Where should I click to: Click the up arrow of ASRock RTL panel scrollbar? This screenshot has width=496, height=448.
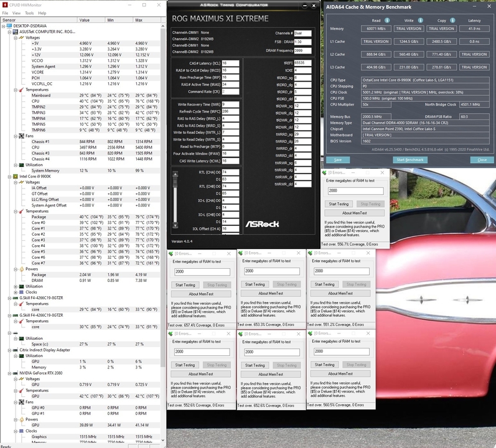[175, 174]
